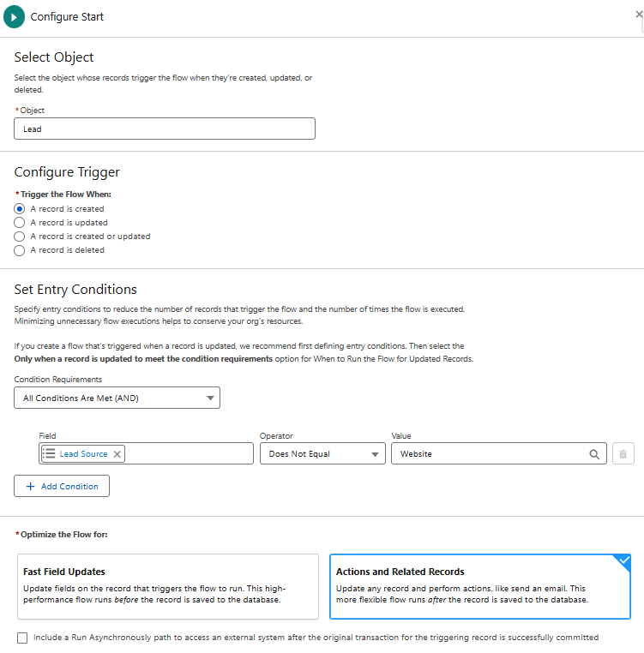Expand the 'Does Not Equal' operator dropdown
Image resolution: width=644 pixels, height=653 pixels.
322,454
